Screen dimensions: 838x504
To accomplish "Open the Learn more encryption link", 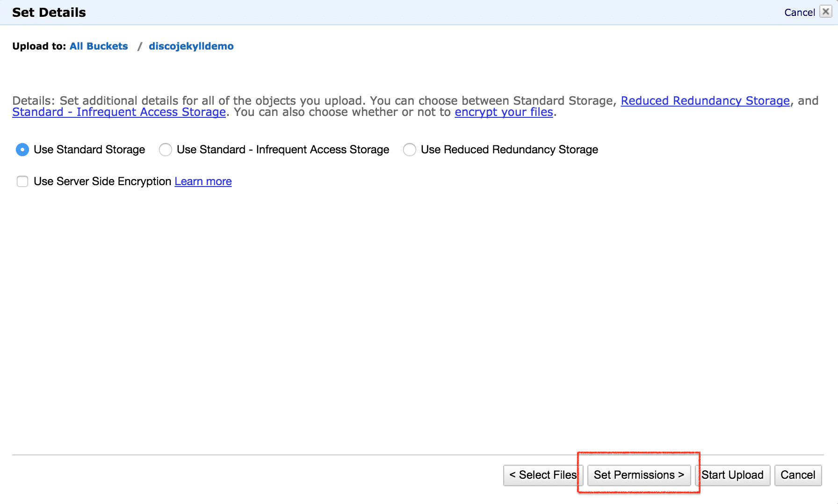I will click(203, 181).
